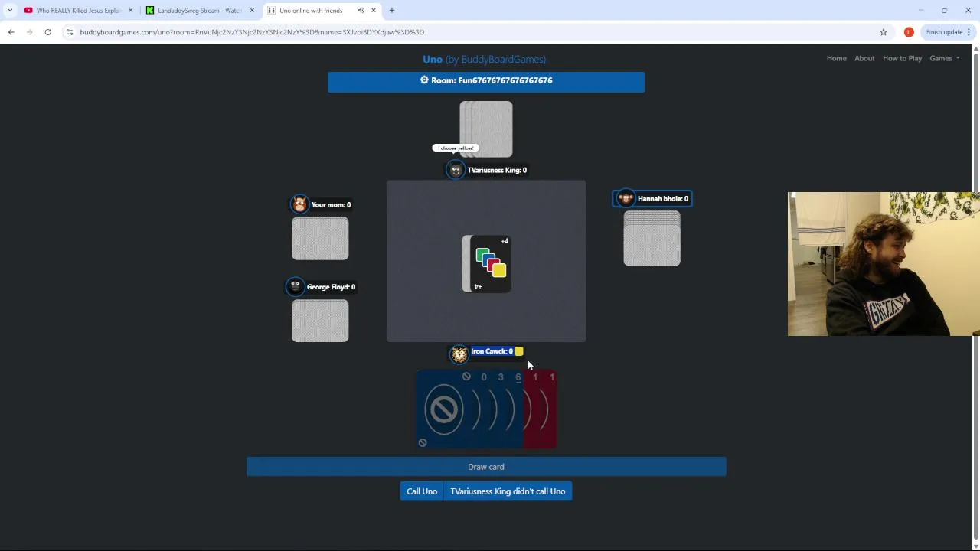This screenshot has height=551, width=980.
Task: Expand the Games dropdown menu
Action: click(x=945, y=58)
